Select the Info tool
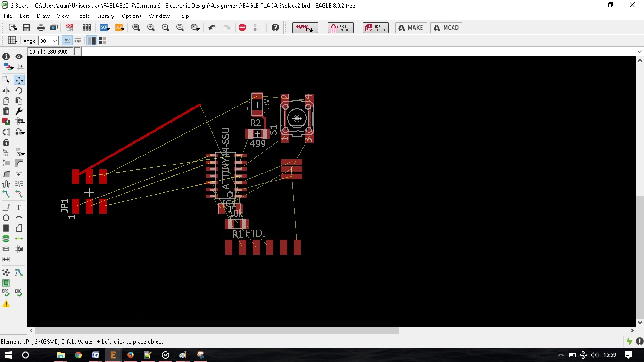 6,57
